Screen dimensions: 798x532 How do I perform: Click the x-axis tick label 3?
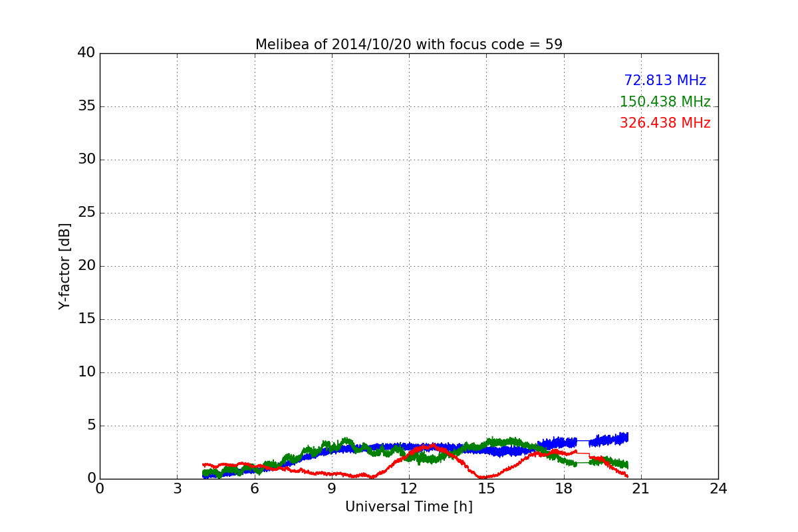click(177, 489)
